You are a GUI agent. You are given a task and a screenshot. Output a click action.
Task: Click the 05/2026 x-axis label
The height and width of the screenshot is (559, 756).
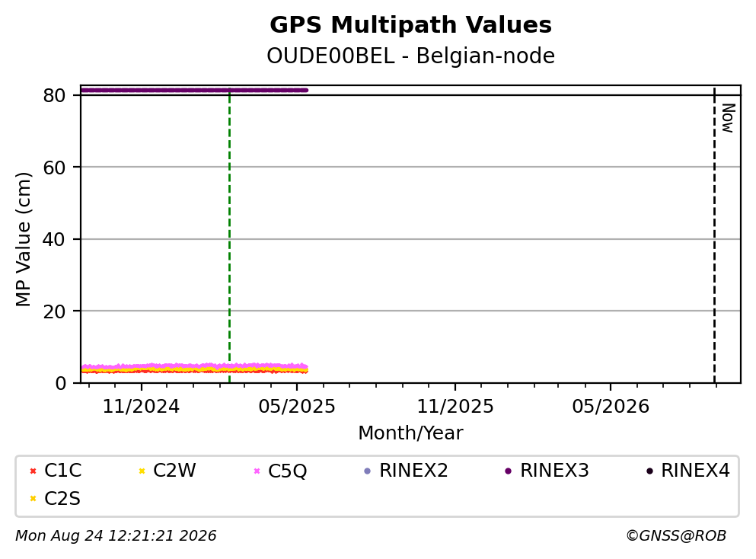point(611,407)
